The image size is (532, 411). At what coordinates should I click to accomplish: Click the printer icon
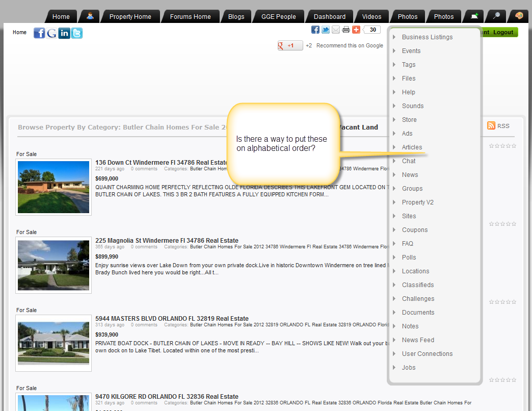[x=346, y=30]
